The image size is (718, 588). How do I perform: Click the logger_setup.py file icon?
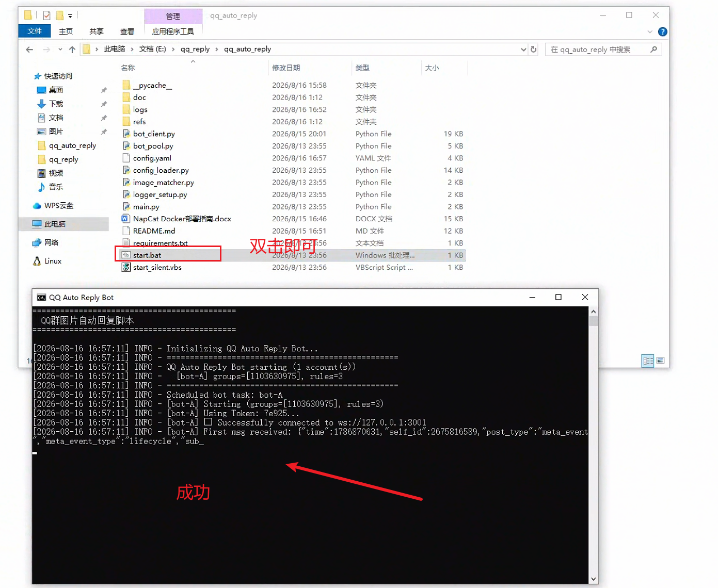126,194
